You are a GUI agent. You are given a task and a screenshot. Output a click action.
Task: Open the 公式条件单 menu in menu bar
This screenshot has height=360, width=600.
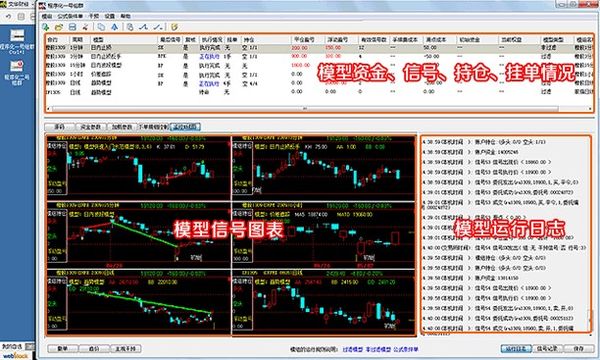[70, 16]
